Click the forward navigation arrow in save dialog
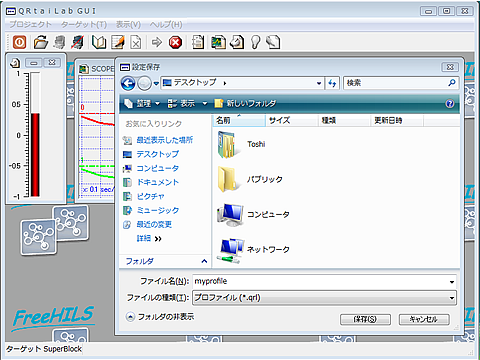This screenshot has height=360, width=480. [x=144, y=83]
